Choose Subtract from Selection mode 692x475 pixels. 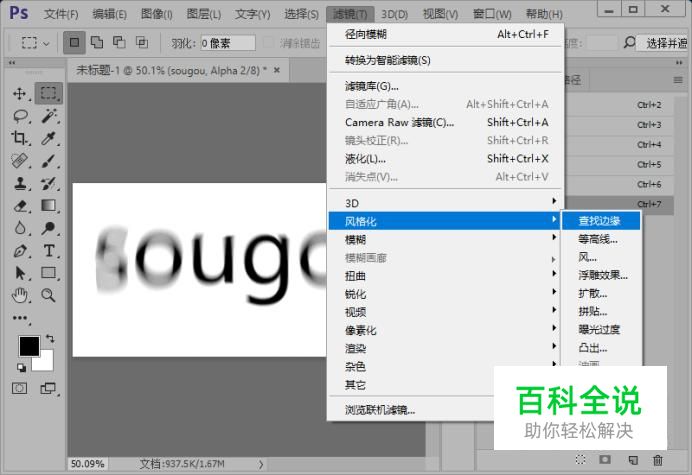(x=119, y=42)
